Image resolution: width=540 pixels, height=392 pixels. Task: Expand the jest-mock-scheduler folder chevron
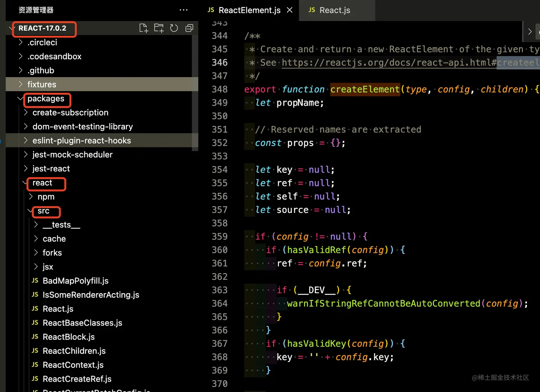point(26,154)
